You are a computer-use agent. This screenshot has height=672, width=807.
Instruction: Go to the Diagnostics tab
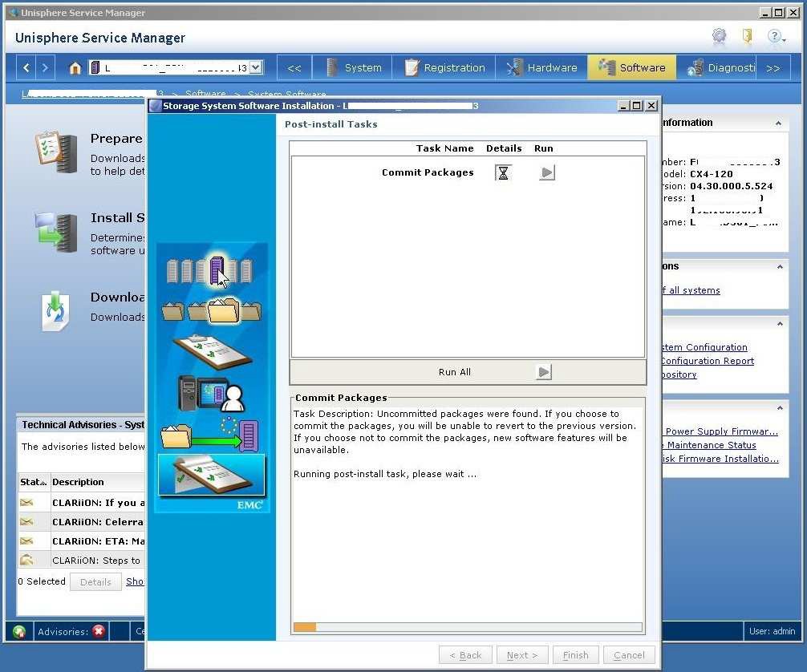click(717, 67)
